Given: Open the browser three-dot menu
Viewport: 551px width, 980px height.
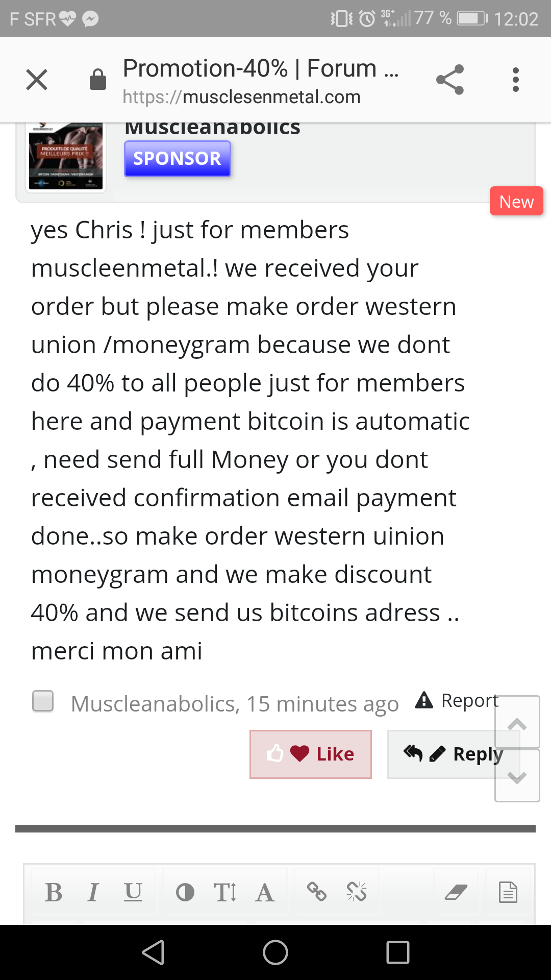Looking at the screenshot, I should pos(516,80).
